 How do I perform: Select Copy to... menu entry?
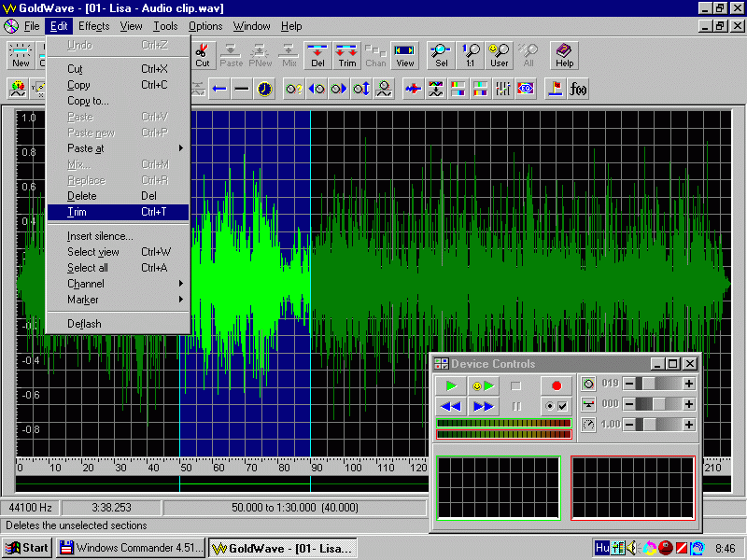119,101
